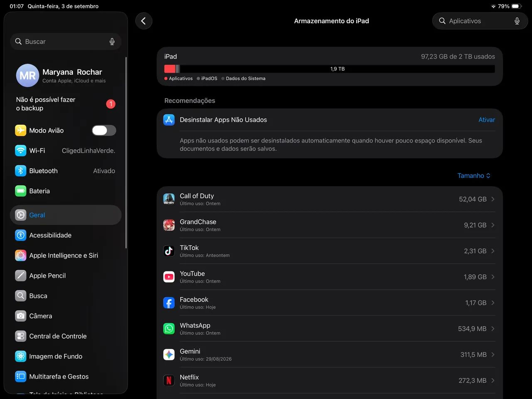The image size is (532, 399).
Task: Tap Ativar for Desinstalar Apps
Action: coord(487,120)
